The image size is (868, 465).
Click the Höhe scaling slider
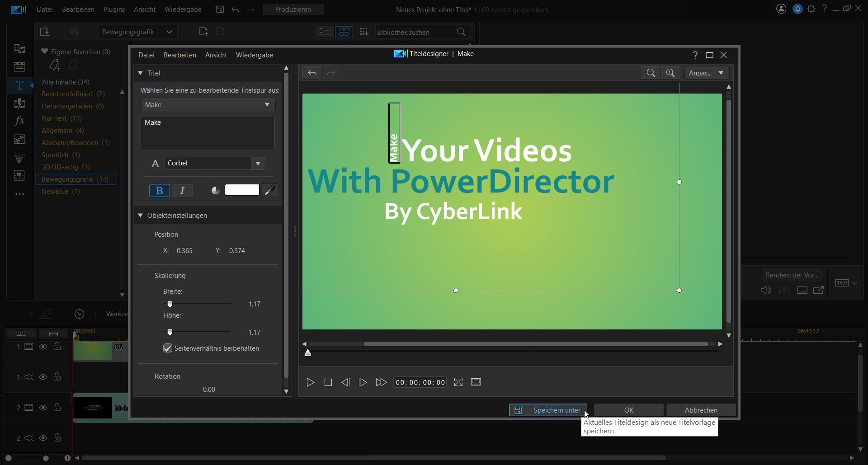tap(197, 332)
